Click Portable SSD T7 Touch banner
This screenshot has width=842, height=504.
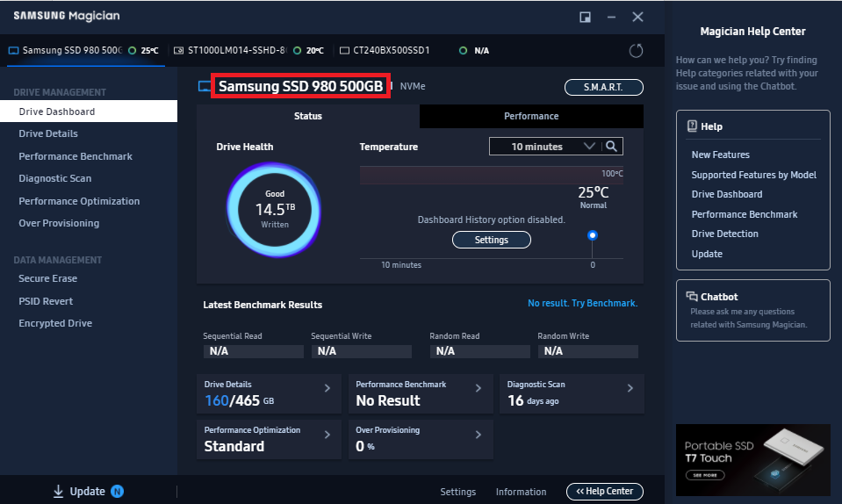[752, 460]
